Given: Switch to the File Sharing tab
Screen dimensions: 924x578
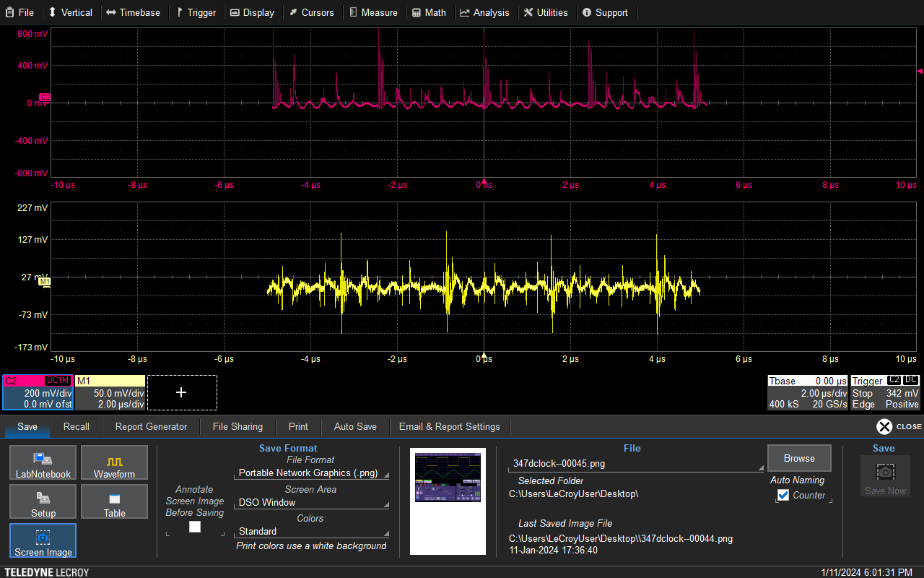Looking at the screenshot, I should [x=237, y=426].
